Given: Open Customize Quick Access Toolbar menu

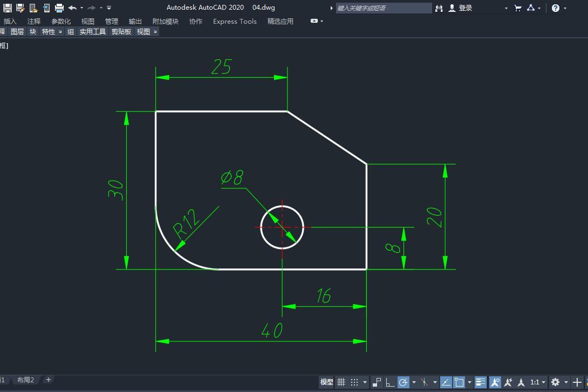Looking at the screenshot, I should point(109,8).
